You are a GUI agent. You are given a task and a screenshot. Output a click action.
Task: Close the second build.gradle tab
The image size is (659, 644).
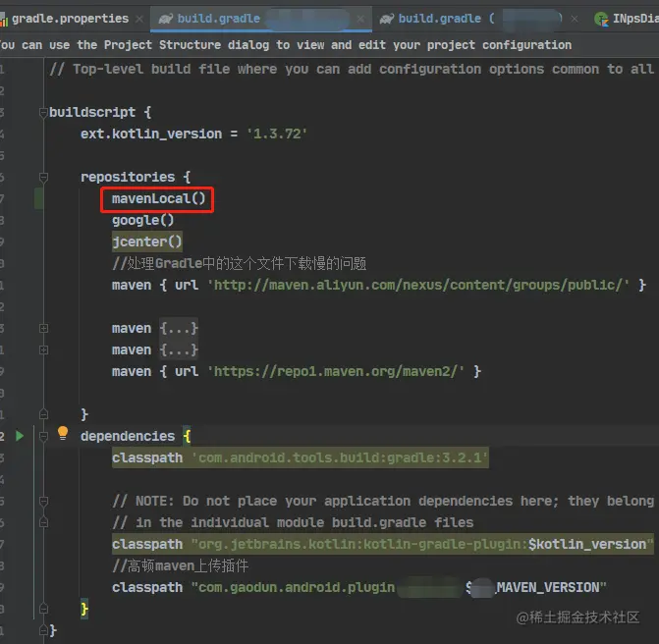575,19
